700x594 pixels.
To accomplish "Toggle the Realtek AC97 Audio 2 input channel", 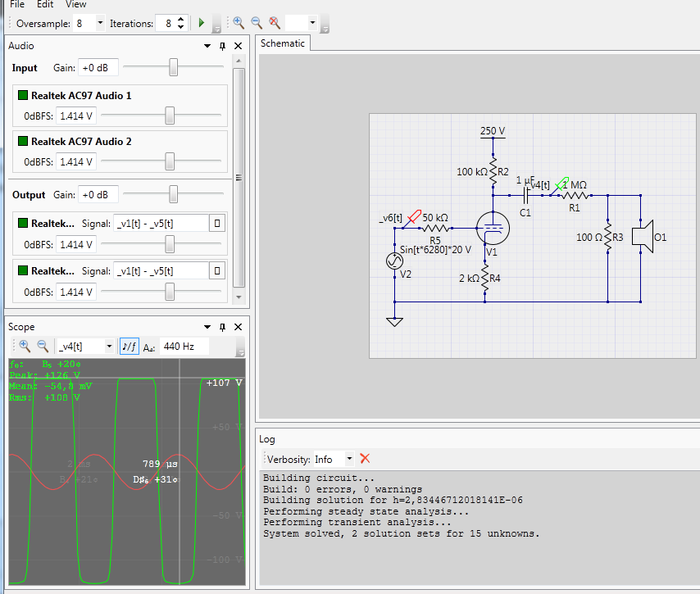I will click(22, 141).
